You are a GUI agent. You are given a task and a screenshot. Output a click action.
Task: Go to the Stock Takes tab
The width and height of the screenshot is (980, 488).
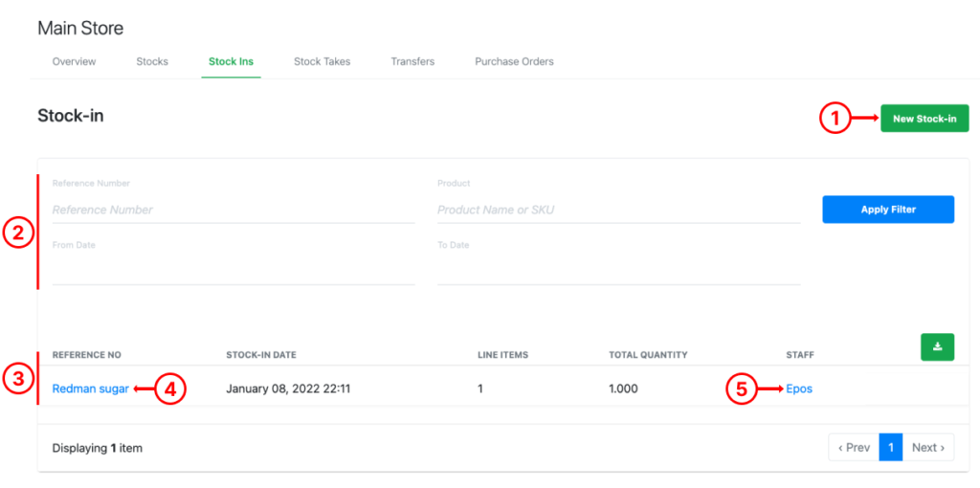(x=322, y=61)
